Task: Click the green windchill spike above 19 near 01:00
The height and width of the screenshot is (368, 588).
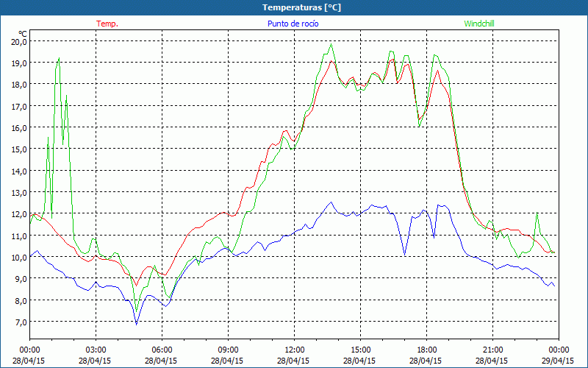Action: click(x=59, y=58)
